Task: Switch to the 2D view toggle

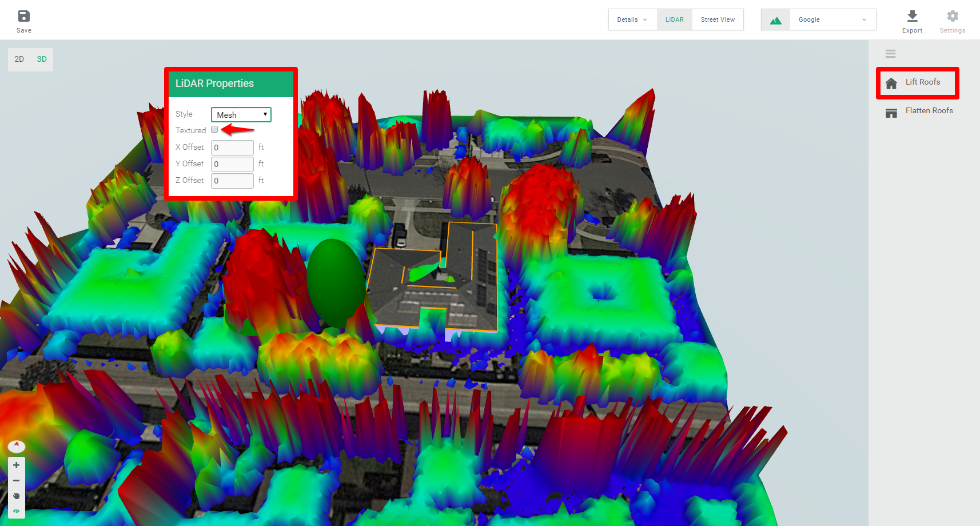Action: pyautogui.click(x=19, y=59)
